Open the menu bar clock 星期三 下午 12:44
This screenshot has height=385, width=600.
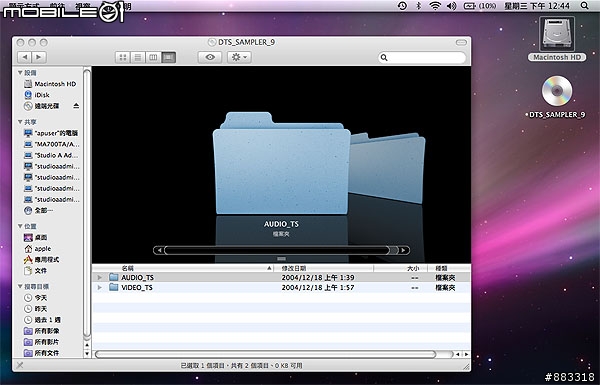tap(537, 6)
